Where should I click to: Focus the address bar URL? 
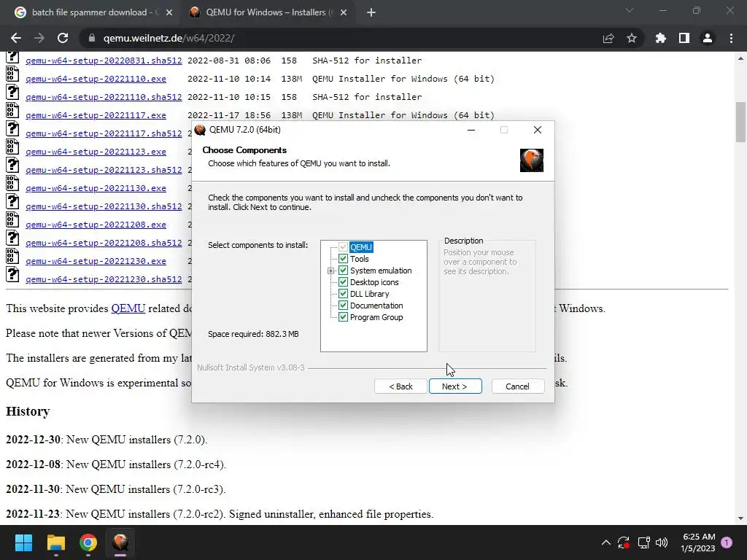coord(169,38)
